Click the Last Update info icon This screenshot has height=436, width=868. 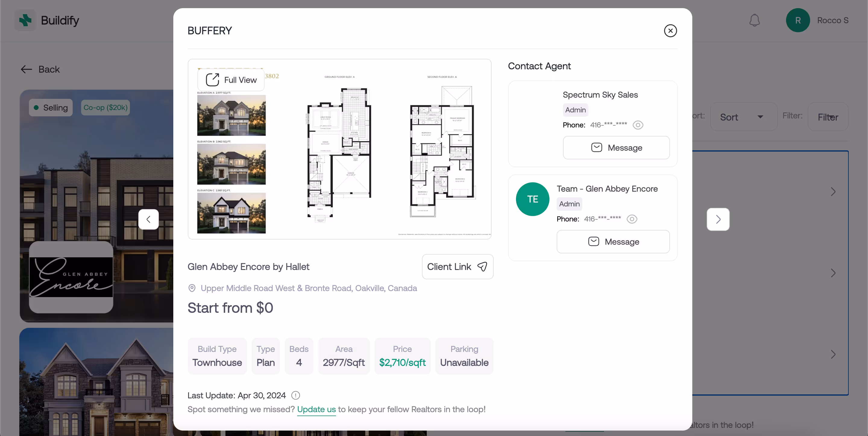(295, 395)
